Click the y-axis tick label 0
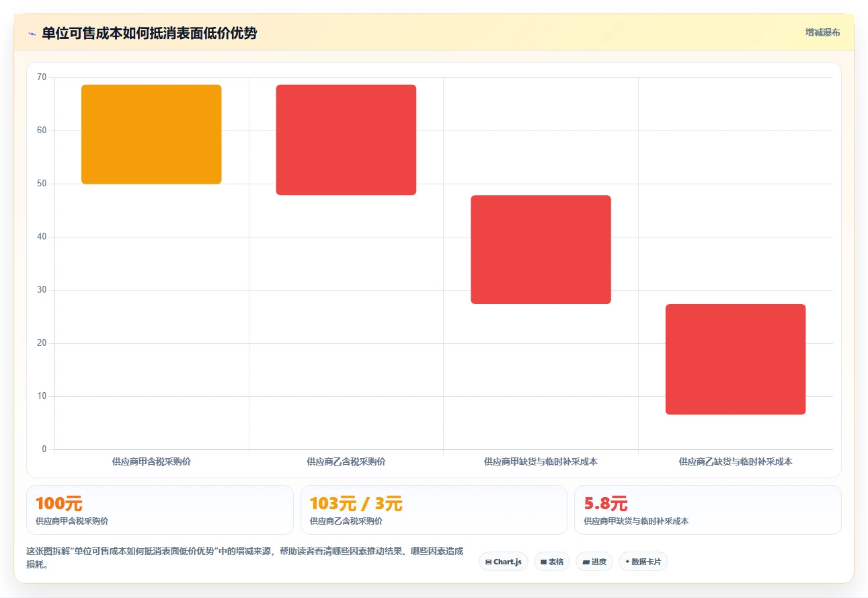This screenshot has width=868, height=598. point(44,449)
